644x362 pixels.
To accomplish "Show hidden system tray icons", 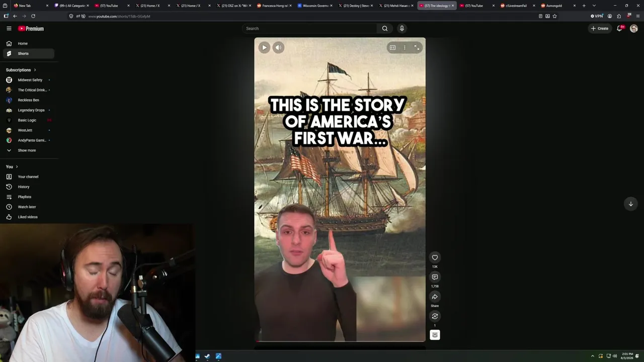I will [592, 356].
